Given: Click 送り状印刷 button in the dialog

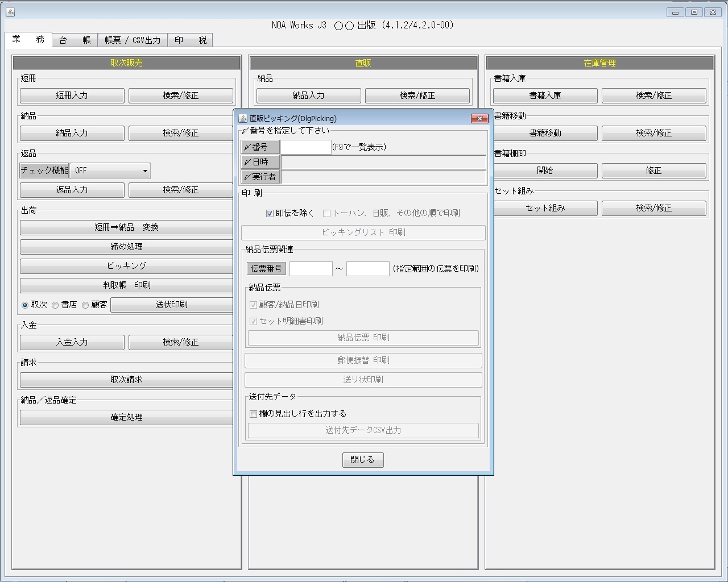Looking at the screenshot, I should pyautogui.click(x=363, y=380).
